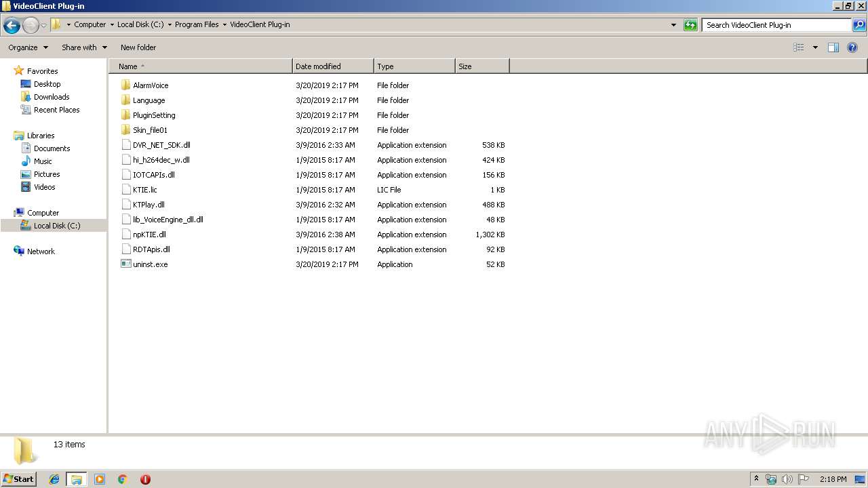Viewport: 868px width, 488px height.
Task: Select the KTIE.lic file
Action: click(145, 190)
